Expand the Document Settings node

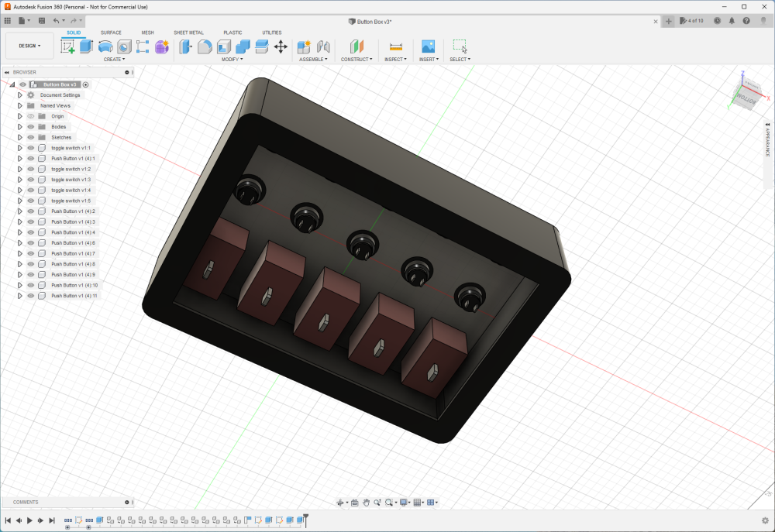click(20, 94)
